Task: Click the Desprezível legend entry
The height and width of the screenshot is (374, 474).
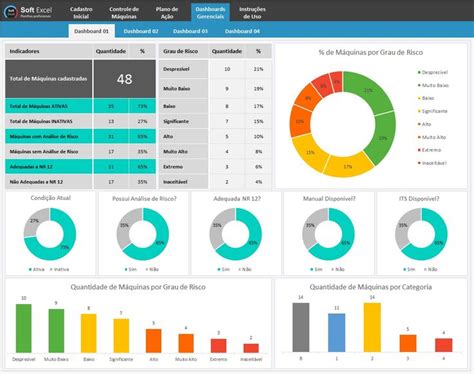Action: point(433,72)
